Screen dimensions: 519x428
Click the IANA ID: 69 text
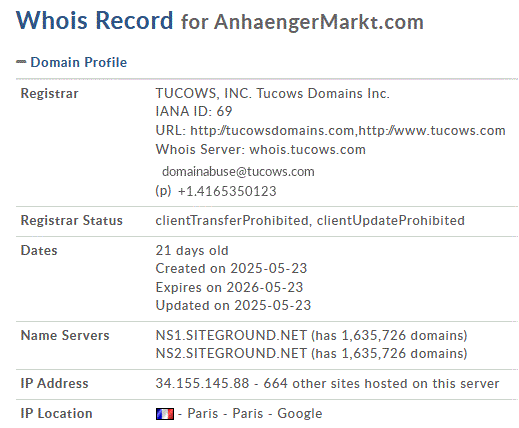(194, 111)
